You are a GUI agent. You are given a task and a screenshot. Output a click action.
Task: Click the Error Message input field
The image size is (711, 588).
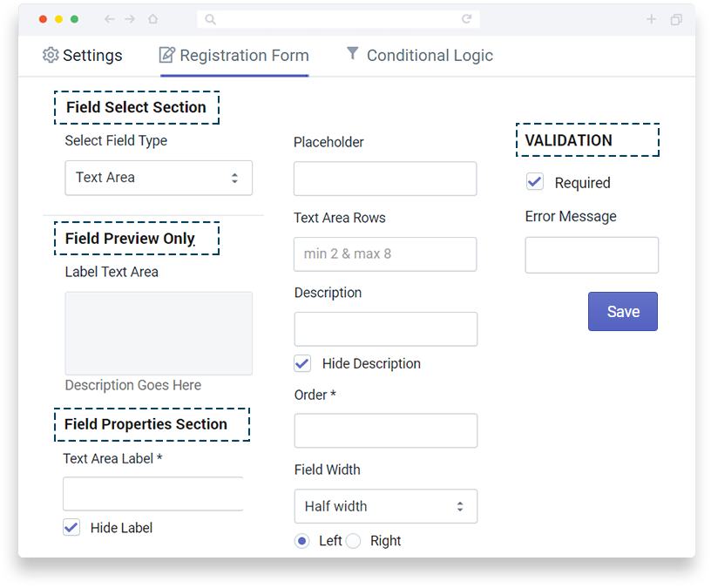(592, 255)
